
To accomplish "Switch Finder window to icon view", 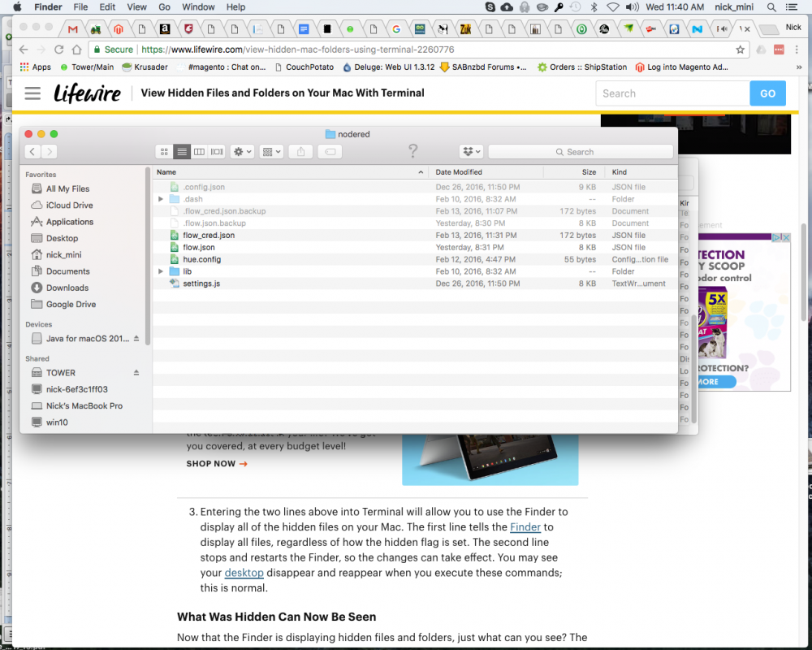I will [164, 152].
